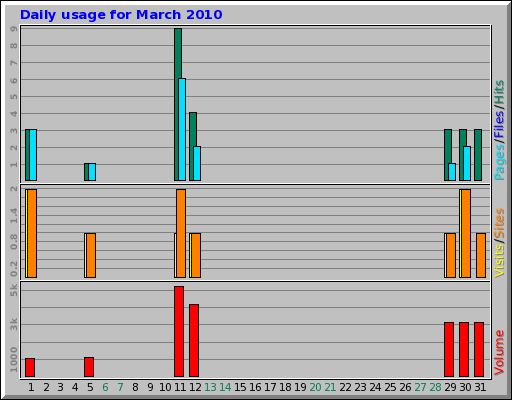Click the red volume bar for day 1

click(x=30, y=367)
